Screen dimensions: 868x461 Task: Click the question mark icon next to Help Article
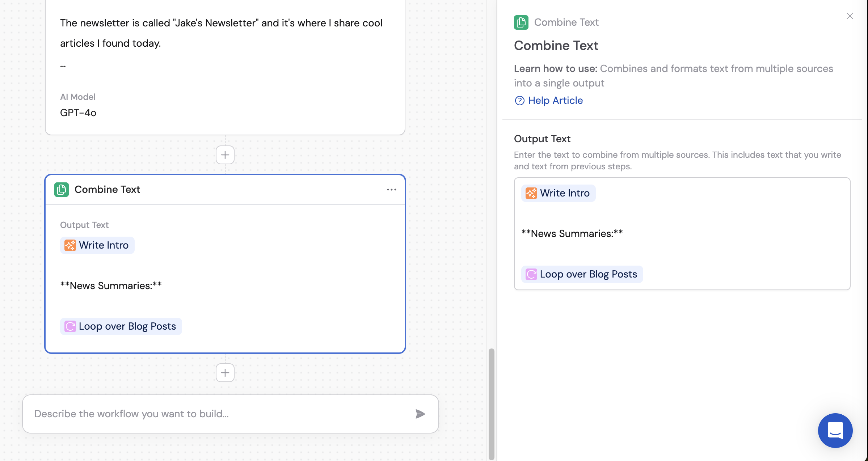[x=520, y=101]
